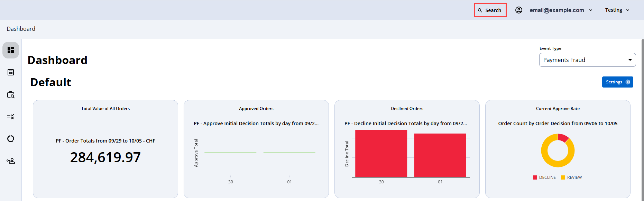The height and width of the screenshot is (201, 644).
Task: Click the PF - Decline Initial Decision Totals subtitle
Action: (x=406, y=124)
